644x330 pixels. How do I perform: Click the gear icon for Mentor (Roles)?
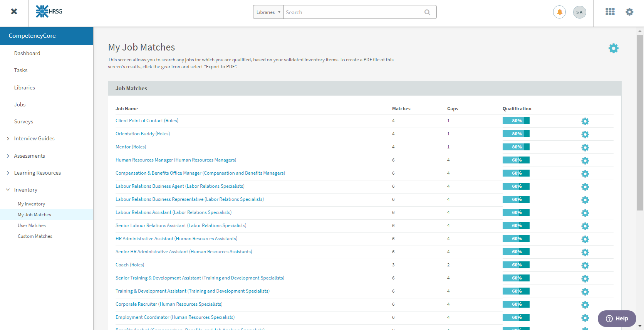pos(585,148)
